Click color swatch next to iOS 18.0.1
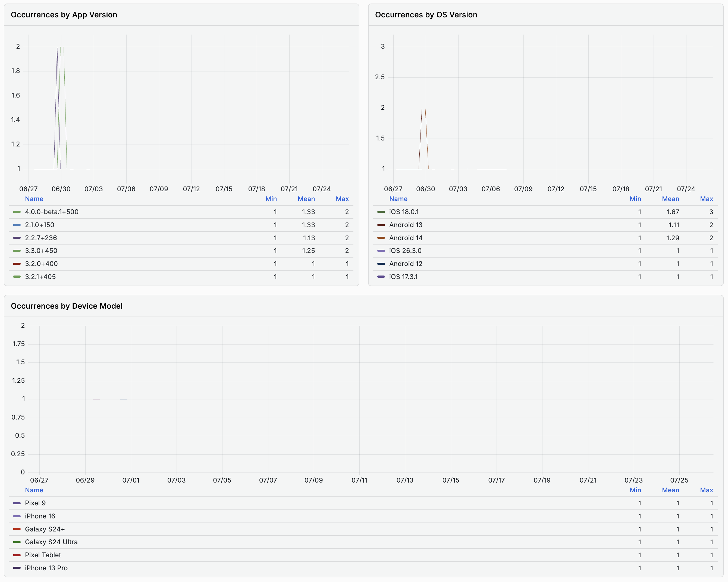728x582 pixels. point(381,212)
